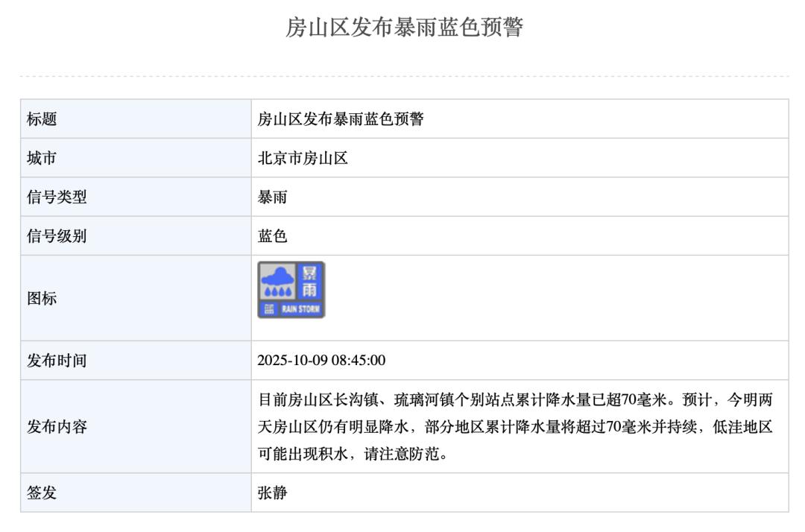Select the city value 北京市房山区
Image resolution: width=805 pixels, height=532 pixels.
(303, 158)
